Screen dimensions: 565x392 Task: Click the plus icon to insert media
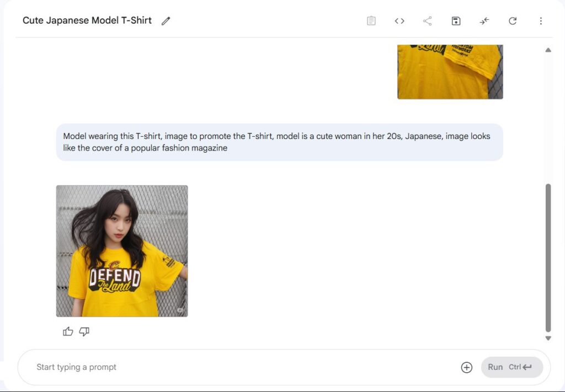tap(467, 367)
